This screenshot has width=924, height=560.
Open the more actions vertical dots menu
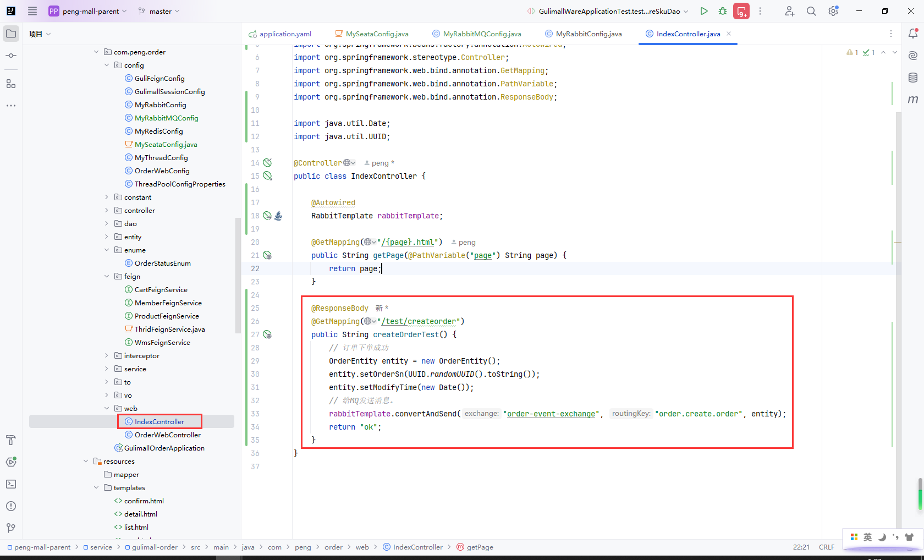[760, 11]
